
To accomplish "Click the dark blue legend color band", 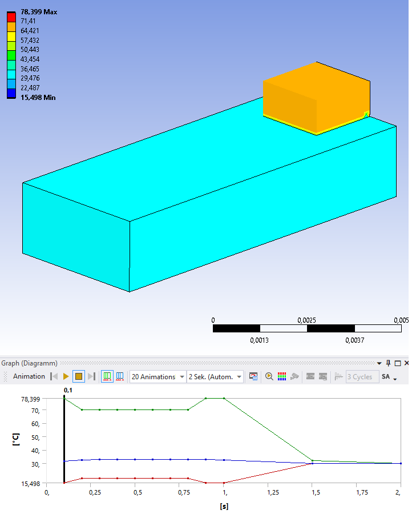I will 11,94.
